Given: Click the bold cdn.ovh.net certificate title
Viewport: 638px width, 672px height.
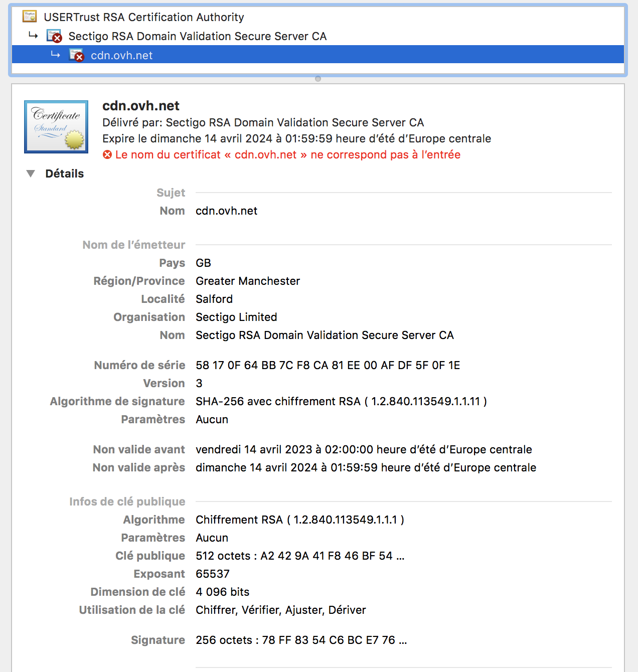Looking at the screenshot, I should (x=140, y=106).
